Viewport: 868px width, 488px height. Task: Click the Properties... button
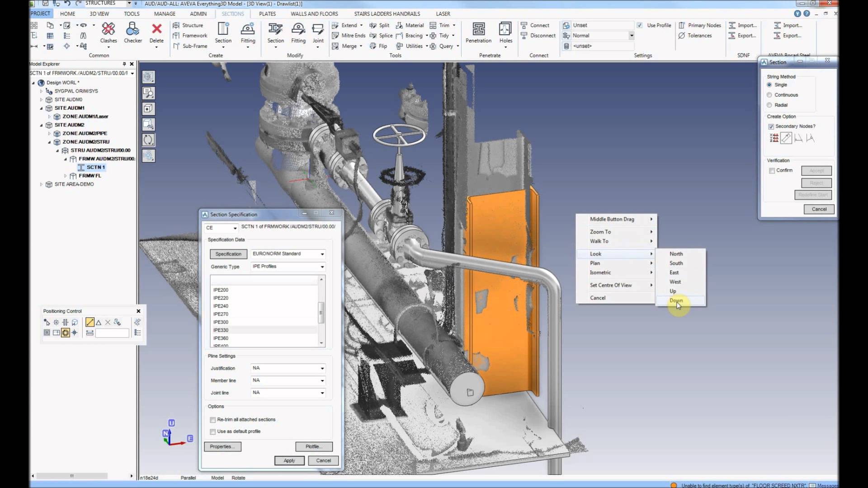click(222, 446)
